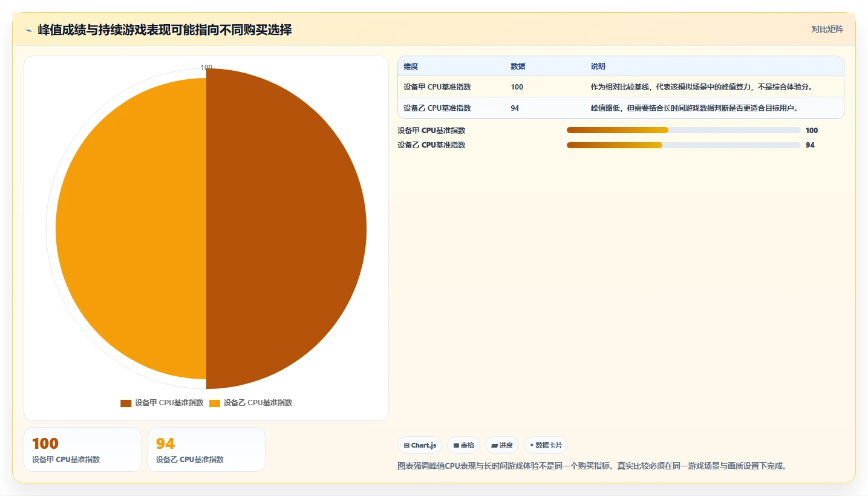Click the star icon in 数据卡片 chip
This screenshot has height=496, width=868.
pos(532,445)
